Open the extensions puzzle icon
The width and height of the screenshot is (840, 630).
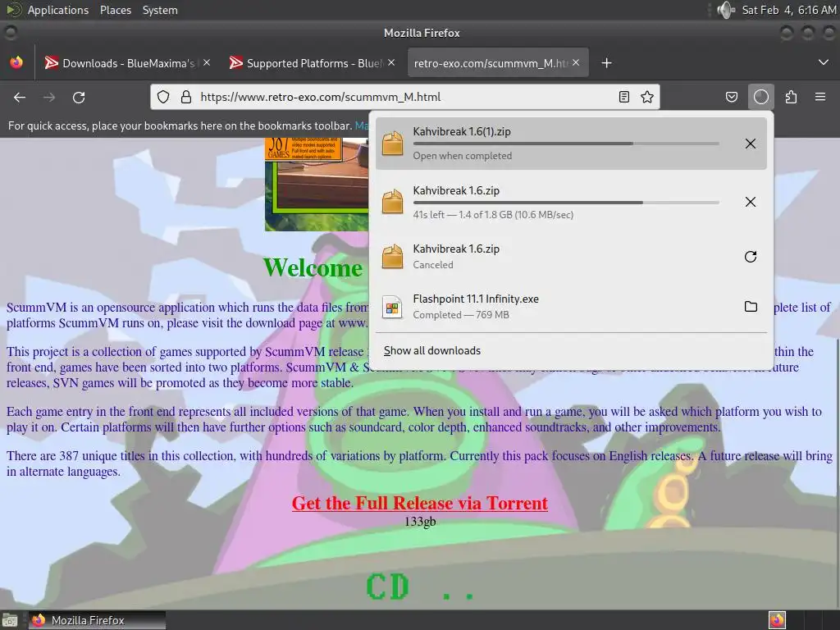tap(791, 97)
